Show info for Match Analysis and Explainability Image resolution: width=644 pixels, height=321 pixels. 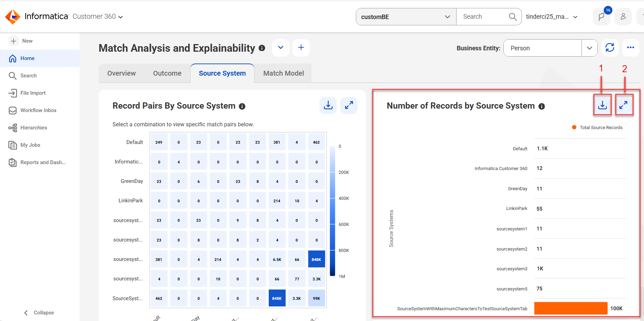click(262, 48)
